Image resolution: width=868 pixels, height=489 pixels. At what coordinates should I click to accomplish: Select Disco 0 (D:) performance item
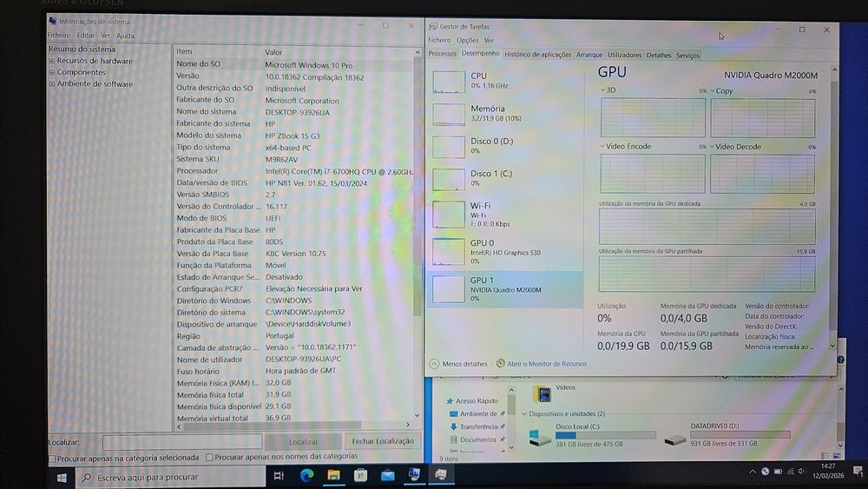pos(504,146)
